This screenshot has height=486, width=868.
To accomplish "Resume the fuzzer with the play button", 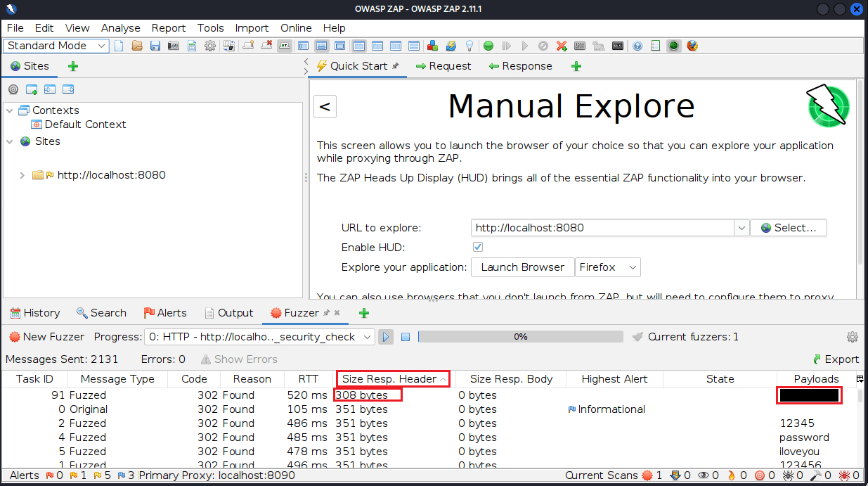I will click(x=386, y=337).
